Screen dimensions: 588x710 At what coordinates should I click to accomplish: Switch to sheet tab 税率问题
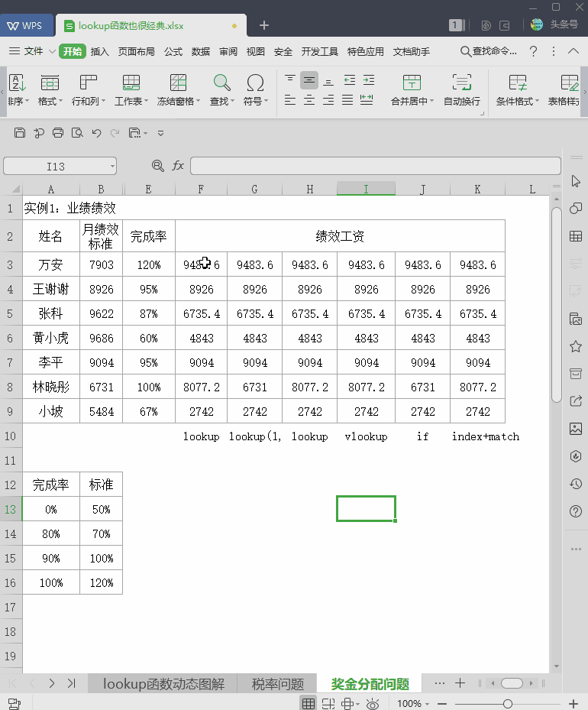tap(278, 684)
